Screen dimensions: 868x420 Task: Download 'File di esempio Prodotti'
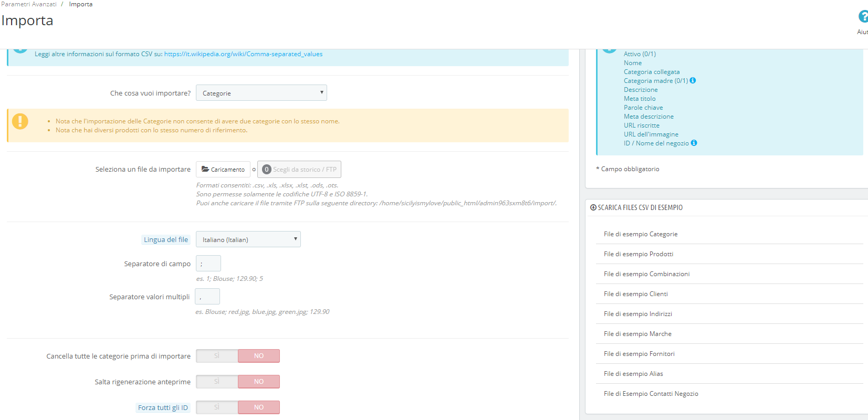click(x=639, y=254)
